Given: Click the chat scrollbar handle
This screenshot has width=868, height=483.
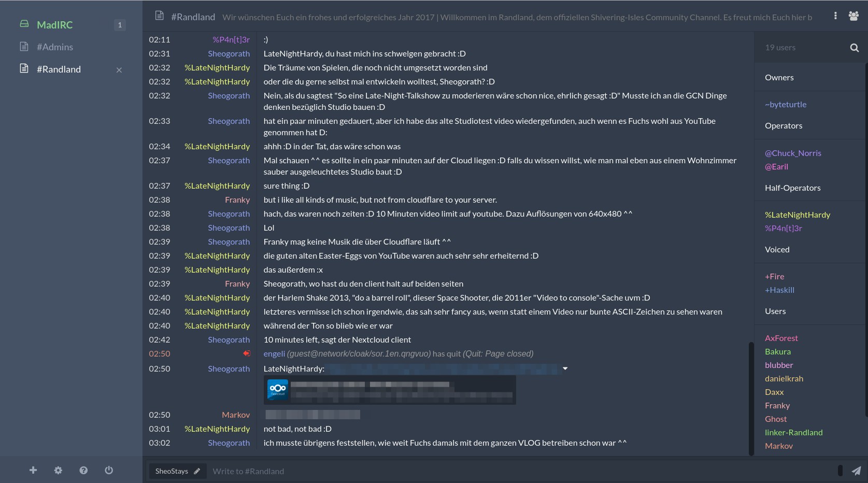Looking at the screenshot, I should point(751,398).
